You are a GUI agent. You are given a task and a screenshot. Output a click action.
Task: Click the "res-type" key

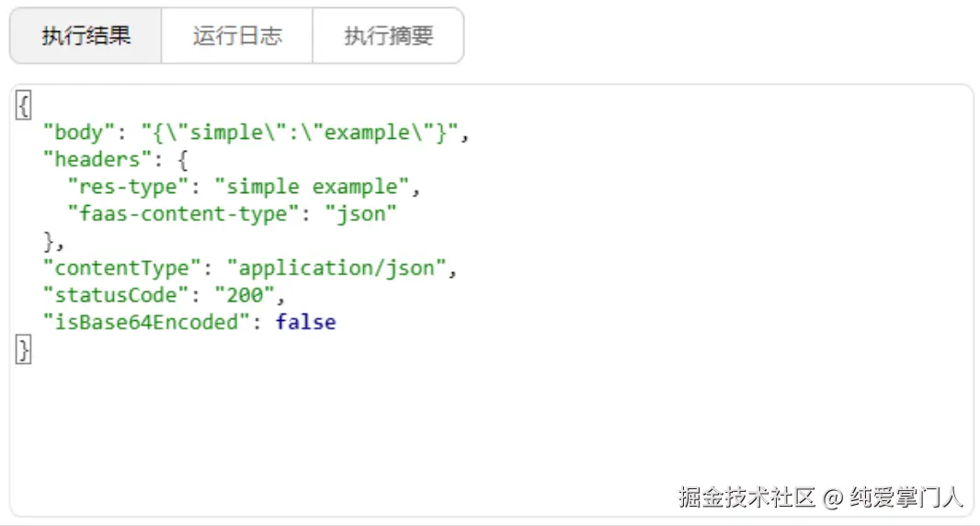point(128,187)
